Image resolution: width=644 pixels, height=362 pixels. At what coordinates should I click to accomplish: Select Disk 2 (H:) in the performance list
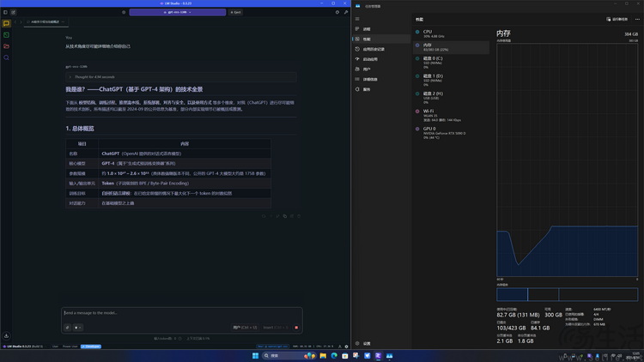click(x=451, y=98)
